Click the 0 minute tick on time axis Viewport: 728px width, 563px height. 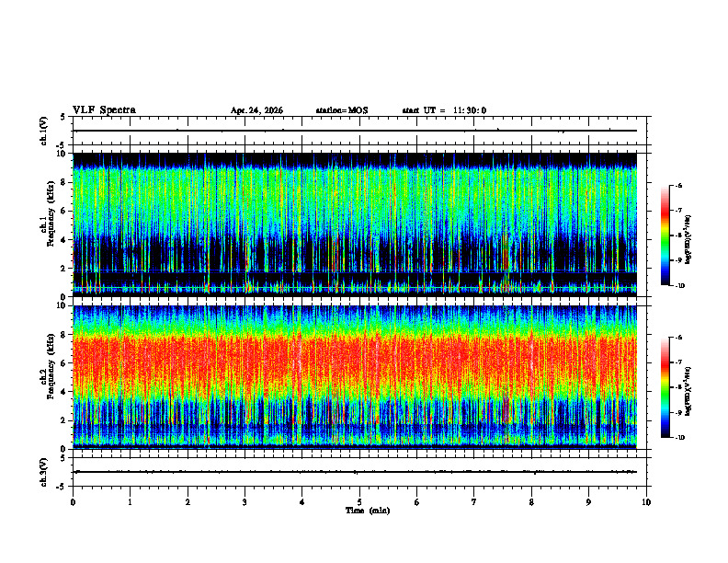[x=73, y=502]
